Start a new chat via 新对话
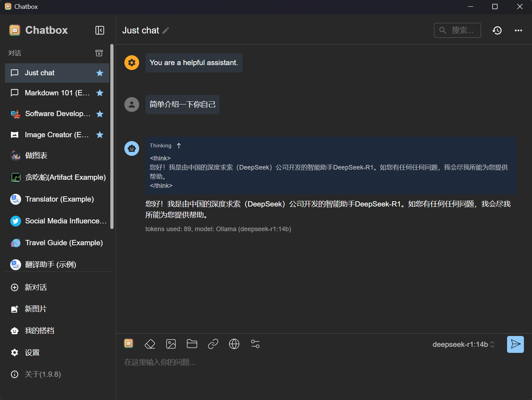 pyautogui.click(x=57, y=287)
